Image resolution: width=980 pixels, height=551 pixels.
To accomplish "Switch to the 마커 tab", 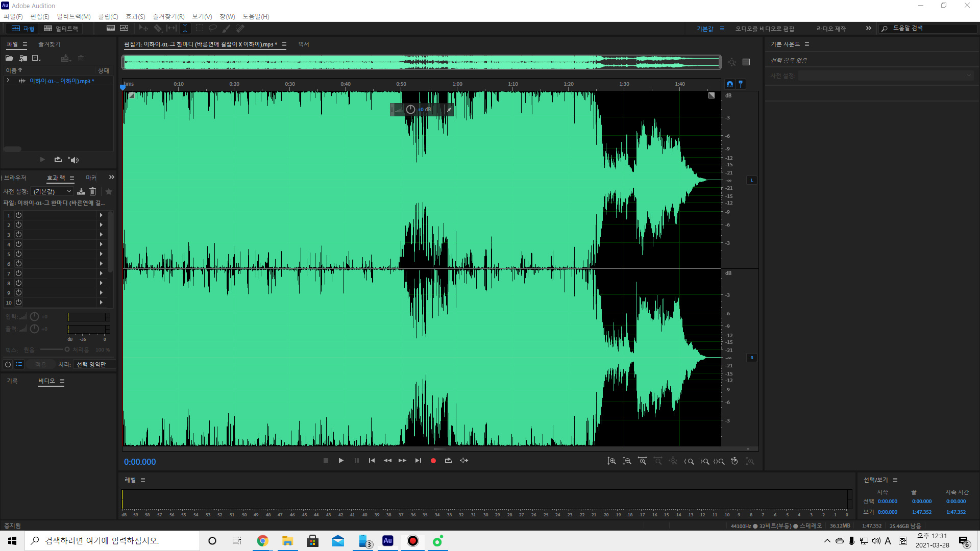I will click(91, 178).
